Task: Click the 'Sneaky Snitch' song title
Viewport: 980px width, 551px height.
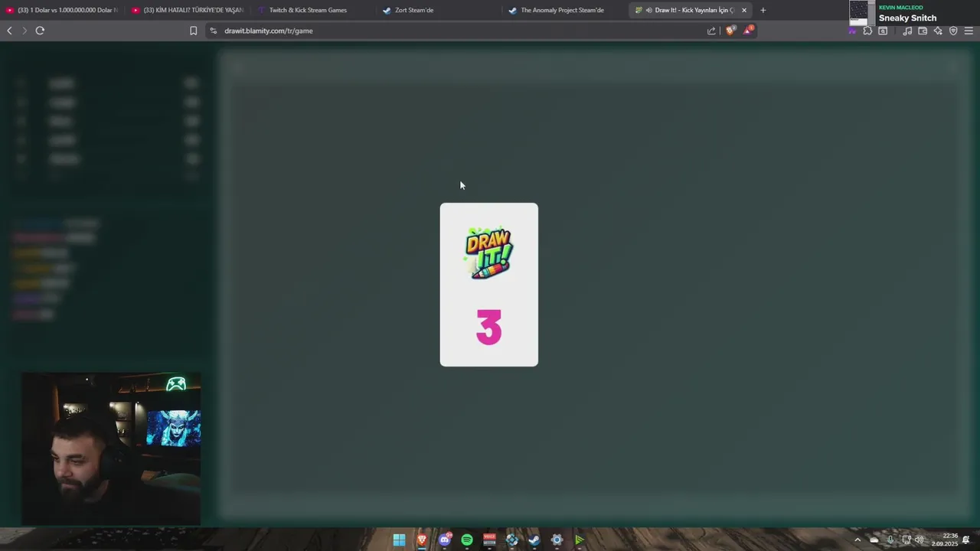Action: (x=907, y=18)
